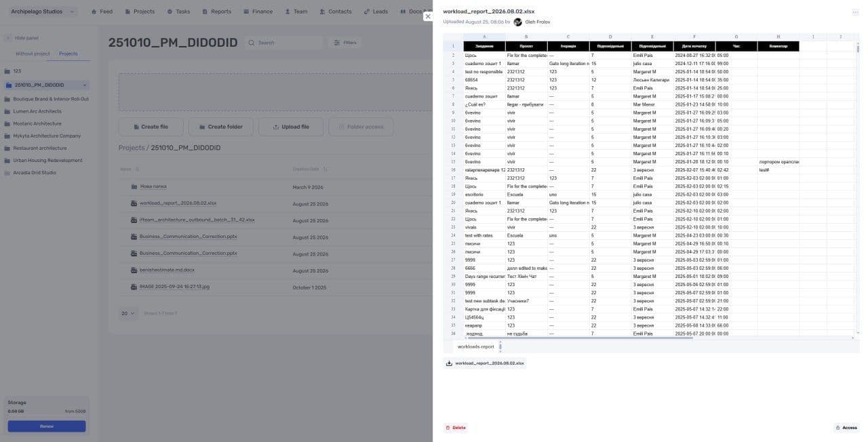This screenshot has height=442, width=868.
Task: Close the file preview panel
Action: coord(427,16)
